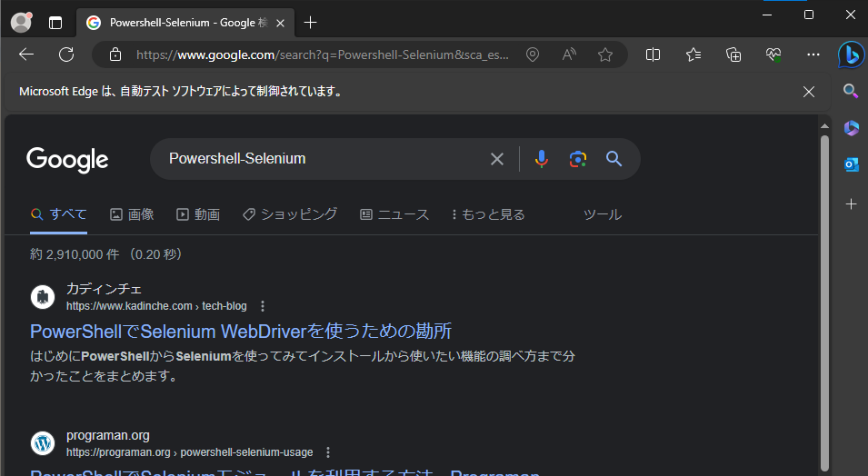Switch to the ニュース tab

[394, 214]
